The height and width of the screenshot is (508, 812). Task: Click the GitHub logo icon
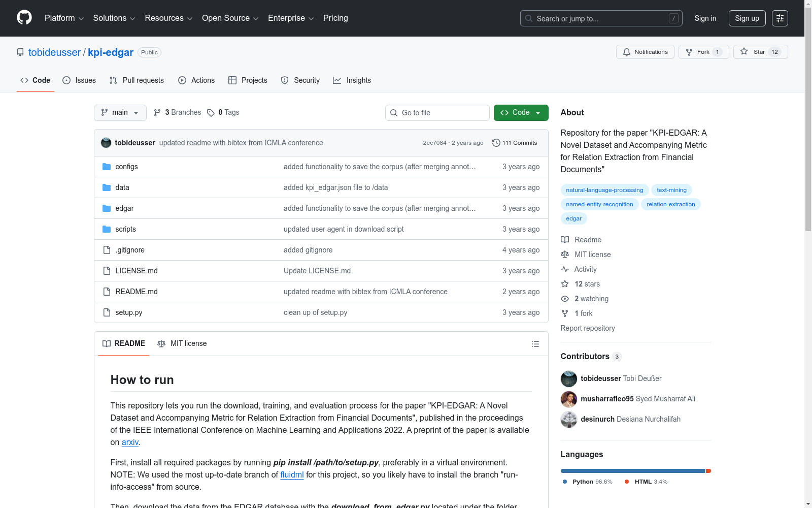click(24, 18)
